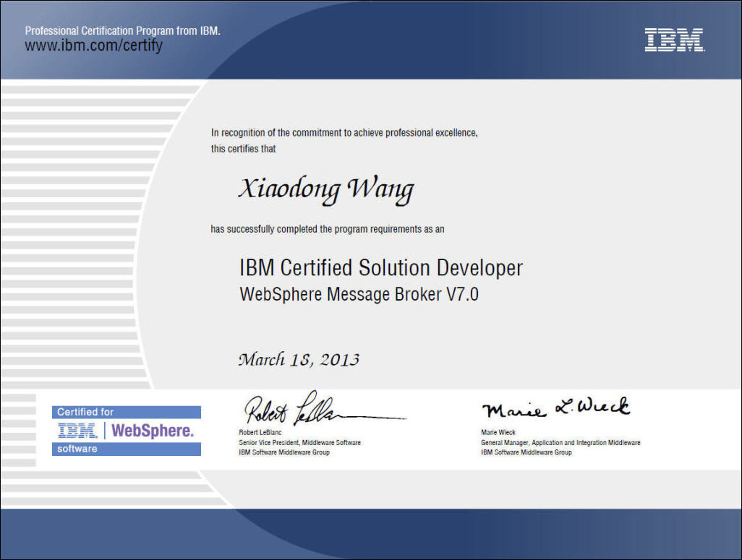Click Robert LeBlanc's handwritten signature
The width and height of the screenshot is (742, 560).
point(325,408)
